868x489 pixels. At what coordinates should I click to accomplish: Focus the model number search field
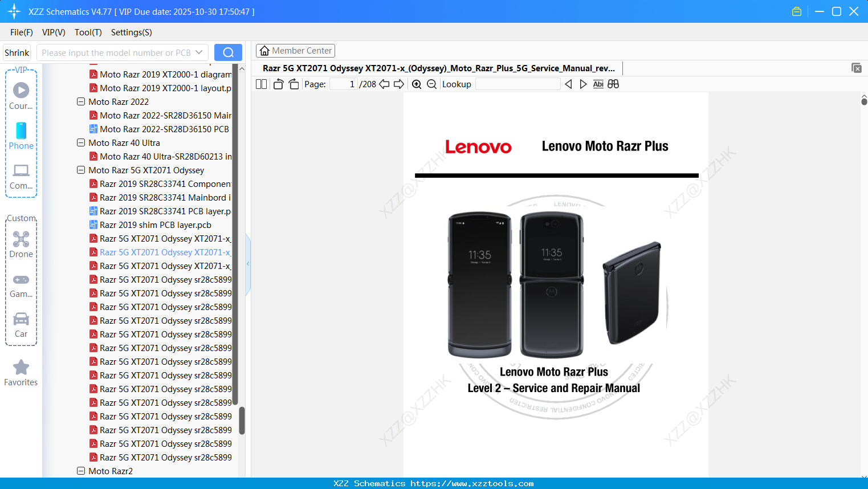[x=116, y=52]
